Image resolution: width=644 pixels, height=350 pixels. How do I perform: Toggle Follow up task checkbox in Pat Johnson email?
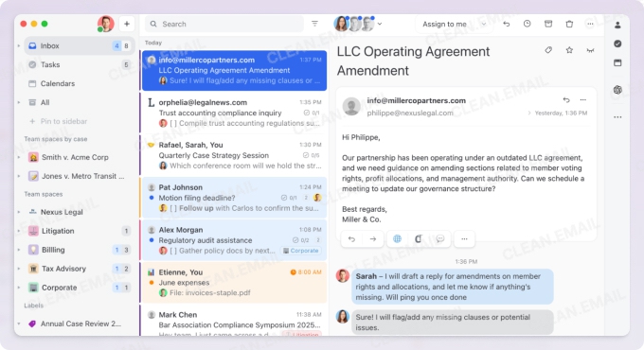pos(172,208)
